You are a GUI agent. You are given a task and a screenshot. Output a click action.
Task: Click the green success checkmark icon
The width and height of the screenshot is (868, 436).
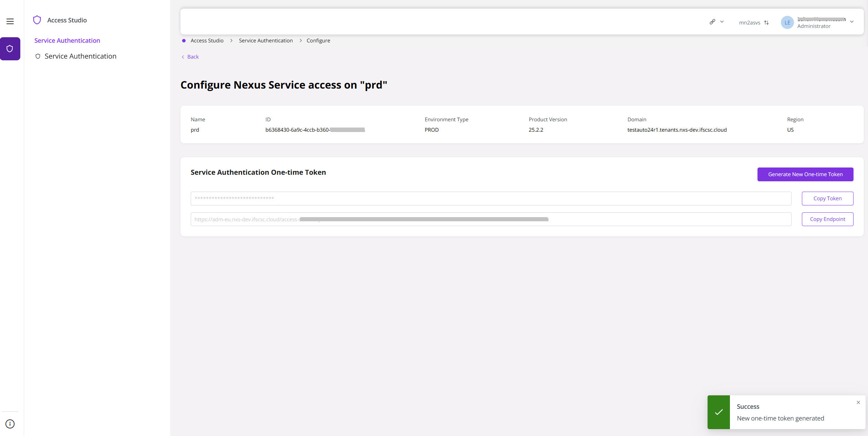pyautogui.click(x=719, y=412)
